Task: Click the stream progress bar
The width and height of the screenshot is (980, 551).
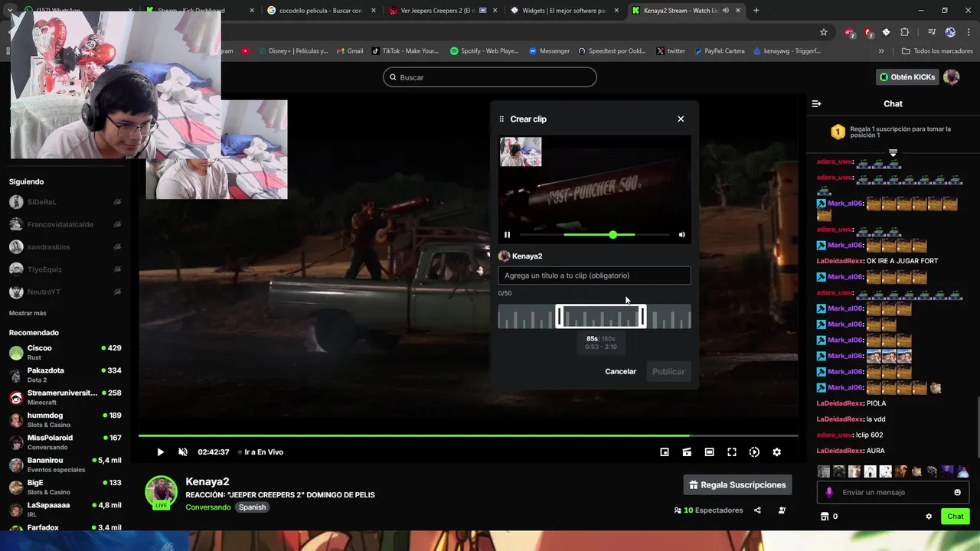Action: click(468, 435)
